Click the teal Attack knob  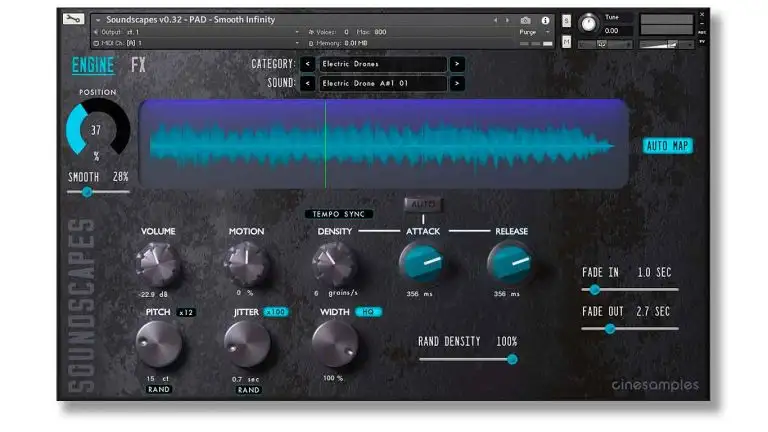point(422,263)
